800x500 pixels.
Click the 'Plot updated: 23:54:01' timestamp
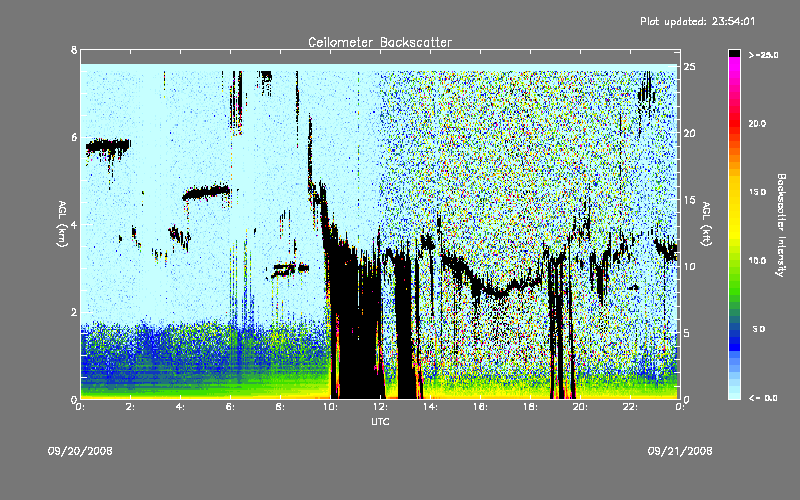pos(697,21)
